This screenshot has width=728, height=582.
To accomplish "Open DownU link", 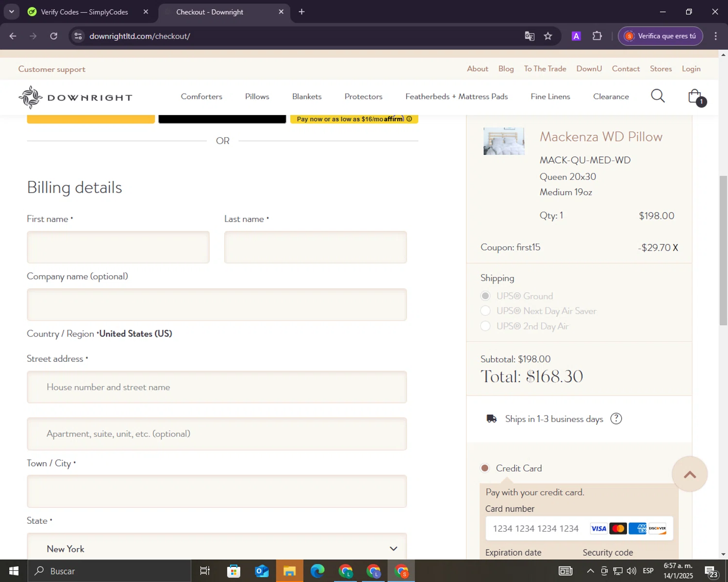I will click(x=589, y=68).
